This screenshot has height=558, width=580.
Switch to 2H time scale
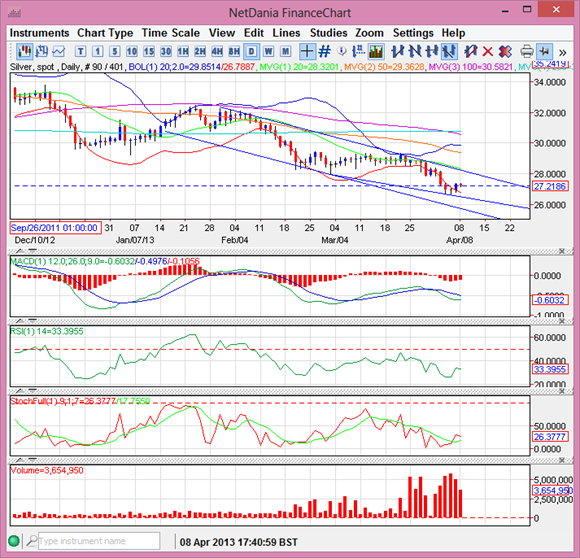click(x=200, y=51)
